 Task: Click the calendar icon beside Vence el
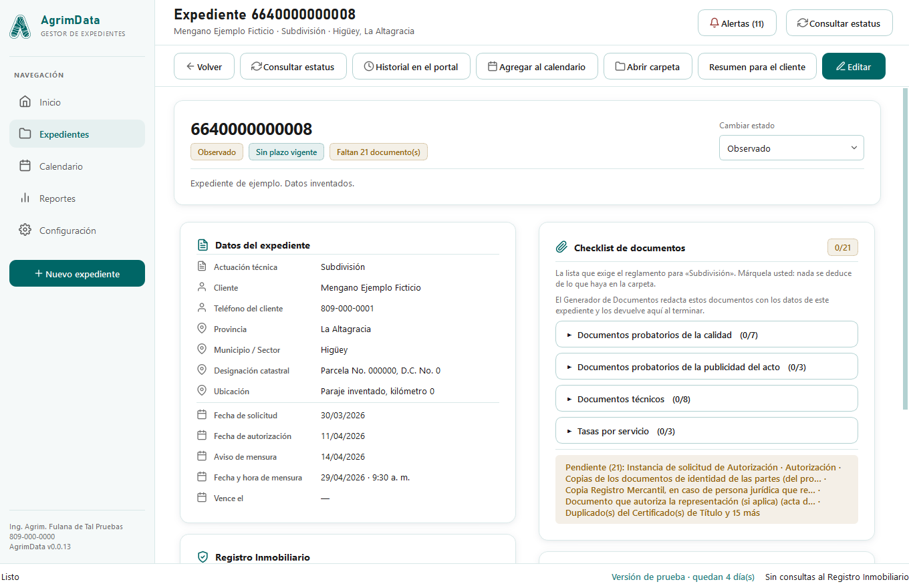(202, 498)
